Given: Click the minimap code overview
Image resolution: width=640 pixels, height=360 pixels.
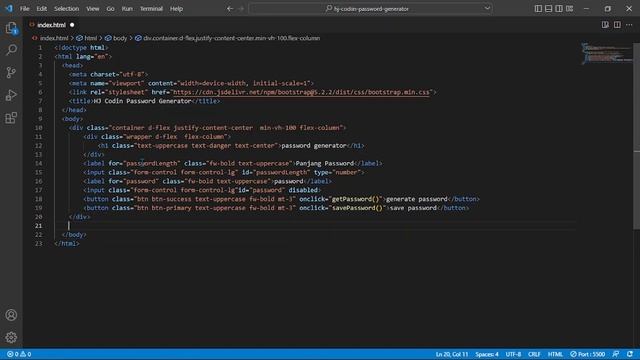Looking at the screenshot, I should tap(607, 53).
